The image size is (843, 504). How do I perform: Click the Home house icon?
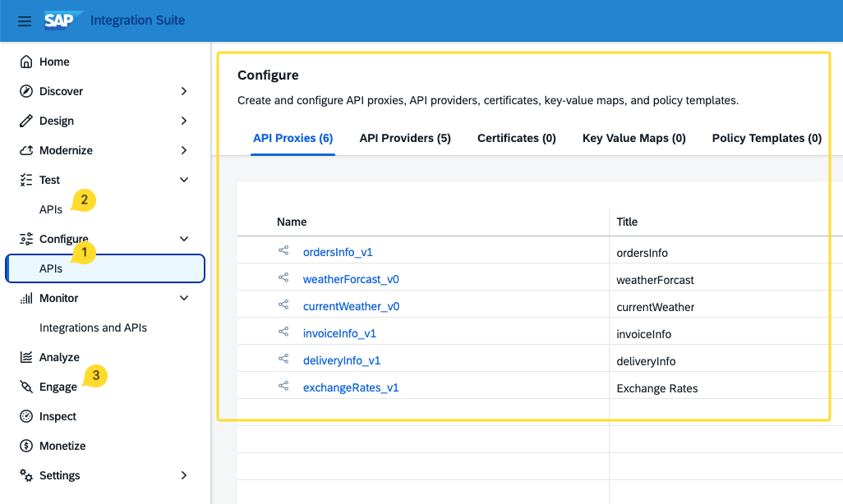[25, 62]
